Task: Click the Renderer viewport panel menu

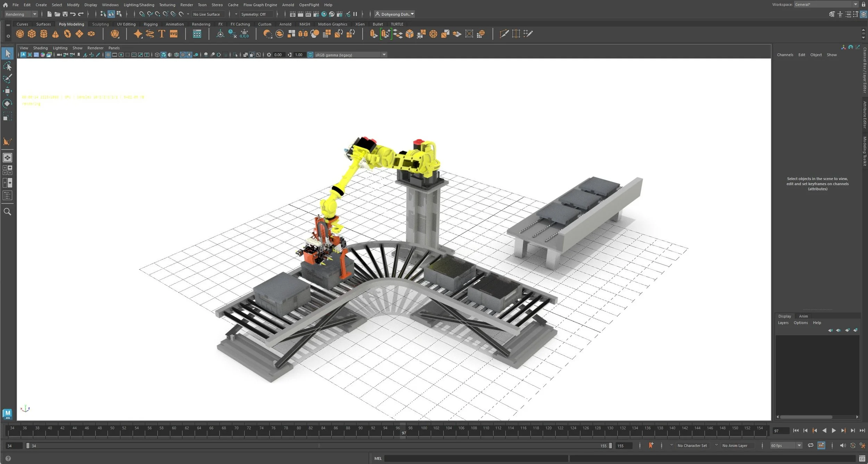Action: click(x=95, y=48)
